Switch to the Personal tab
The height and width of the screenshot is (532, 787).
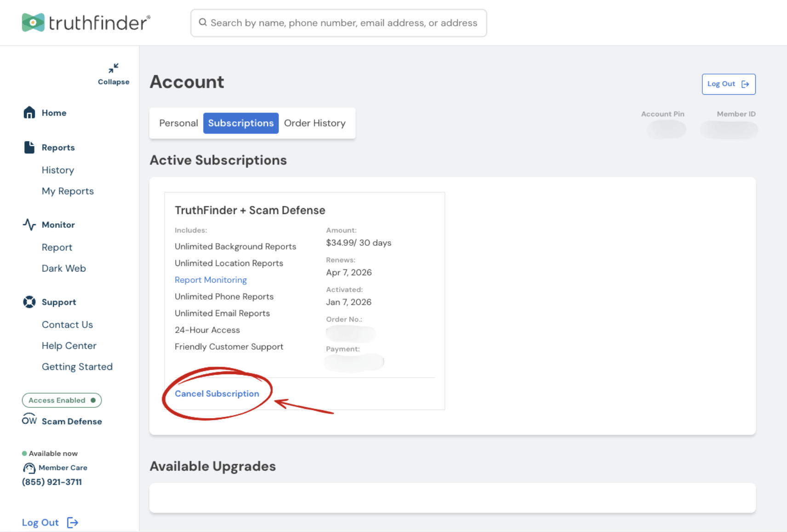point(178,123)
